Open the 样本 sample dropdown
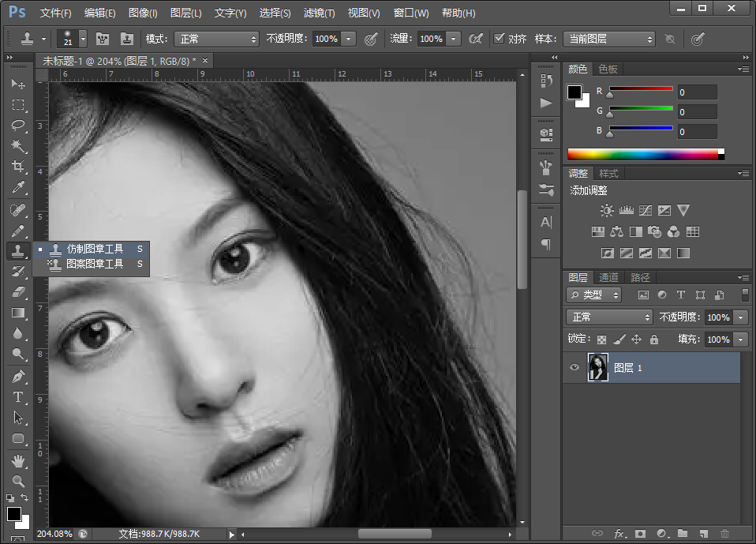The height and width of the screenshot is (544, 756). click(x=609, y=39)
